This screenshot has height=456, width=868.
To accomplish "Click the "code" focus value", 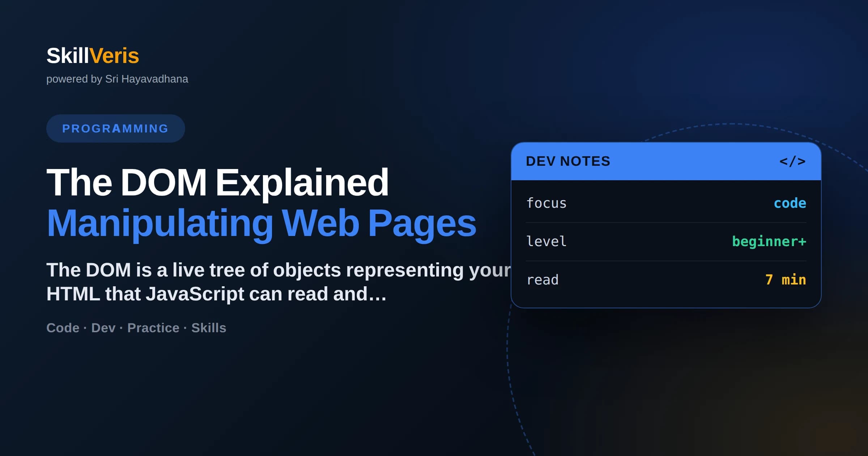I will (790, 203).
